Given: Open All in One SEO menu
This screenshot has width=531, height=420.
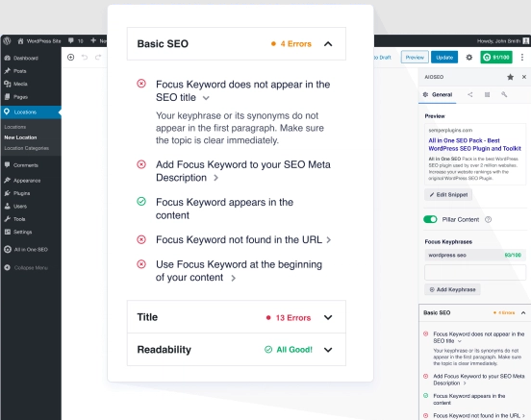Looking at the screenshot, I should point(26,250).
